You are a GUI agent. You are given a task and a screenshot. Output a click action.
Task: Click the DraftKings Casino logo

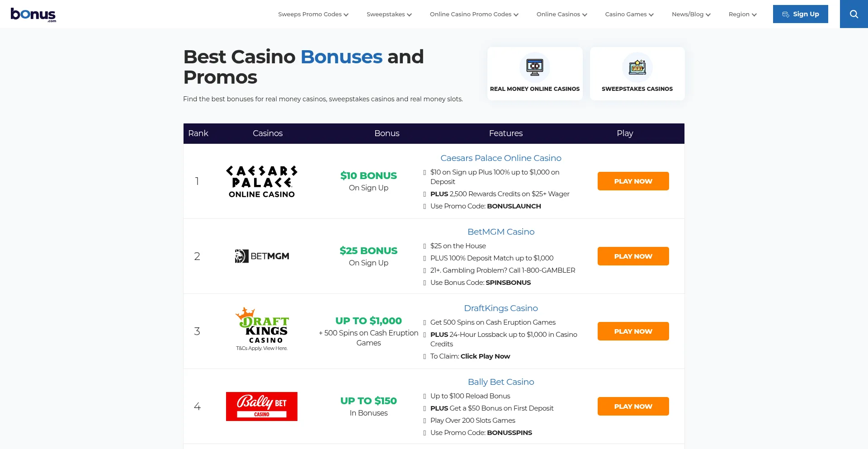point(262,326)
